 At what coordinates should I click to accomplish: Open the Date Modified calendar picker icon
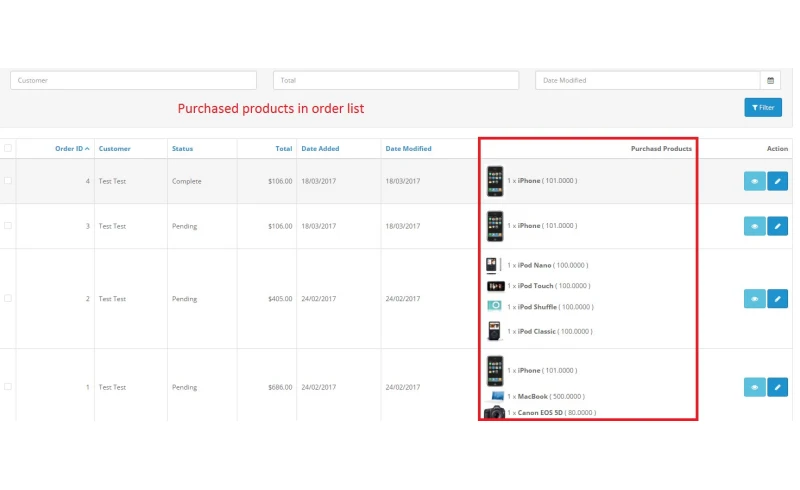(771, 80)
